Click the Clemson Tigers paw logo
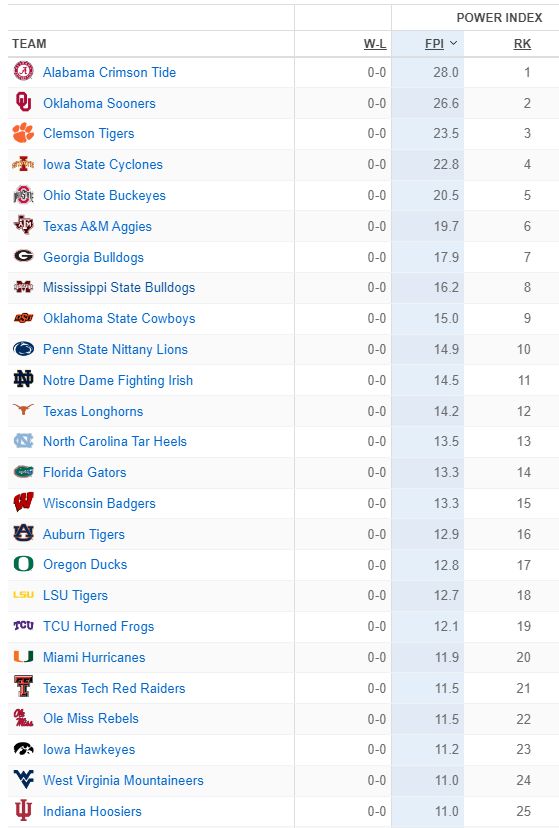Image resolution: width=559 pixels, height=828 pixels. [23, 133]
